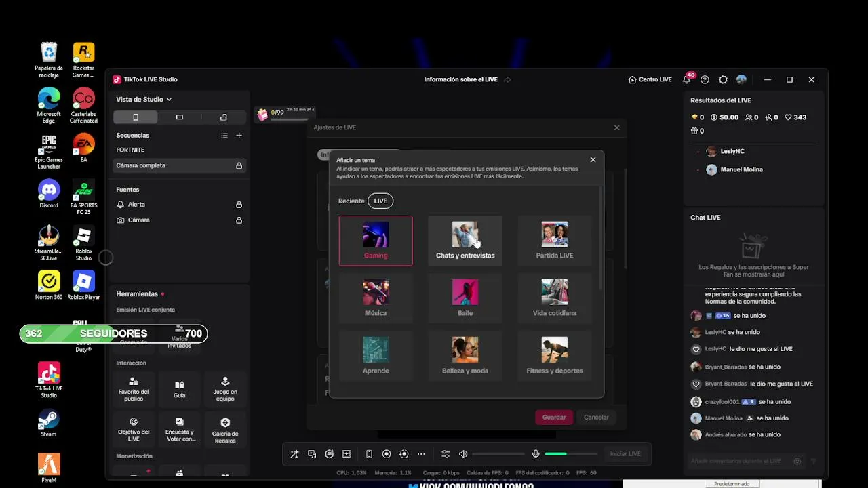This screenshot has height=488, width=868.
Task: Open the Favorito del público tool
Action: (x=134, y=389)
